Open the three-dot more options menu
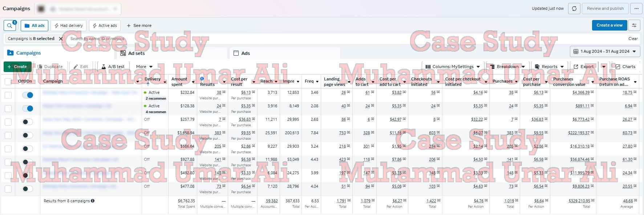644x215 pixels. (636, 8)
